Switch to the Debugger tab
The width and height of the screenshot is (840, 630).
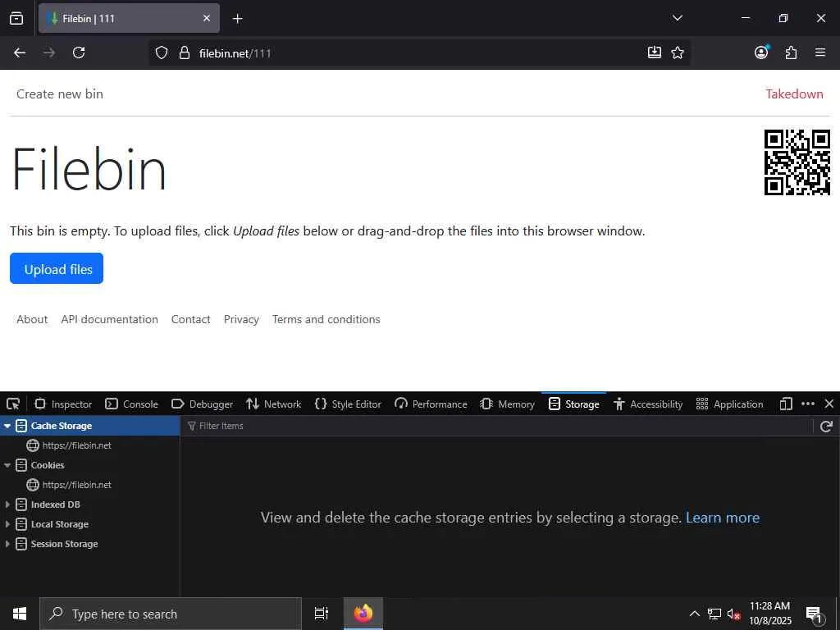pyautogui.click(x=203, y=404)
